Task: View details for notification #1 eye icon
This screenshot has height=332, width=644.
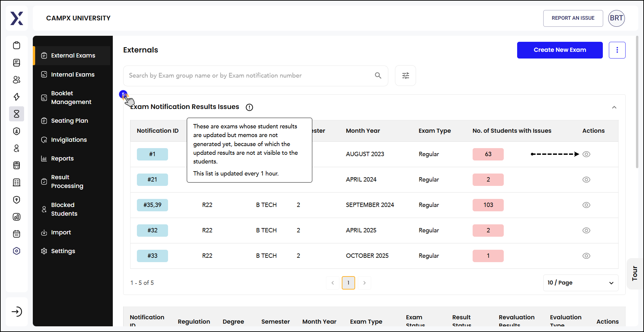Action: click(x=586, y=154)
